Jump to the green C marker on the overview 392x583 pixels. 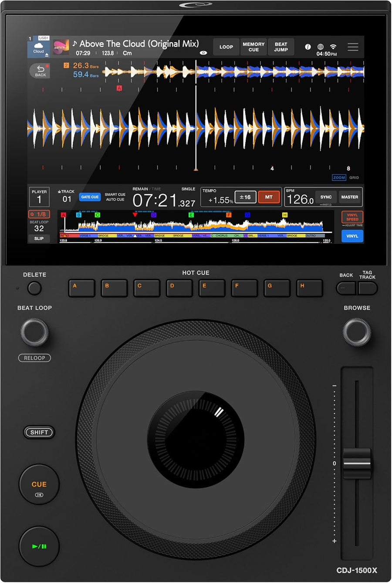pyautogui.click(x=98, y=215)
